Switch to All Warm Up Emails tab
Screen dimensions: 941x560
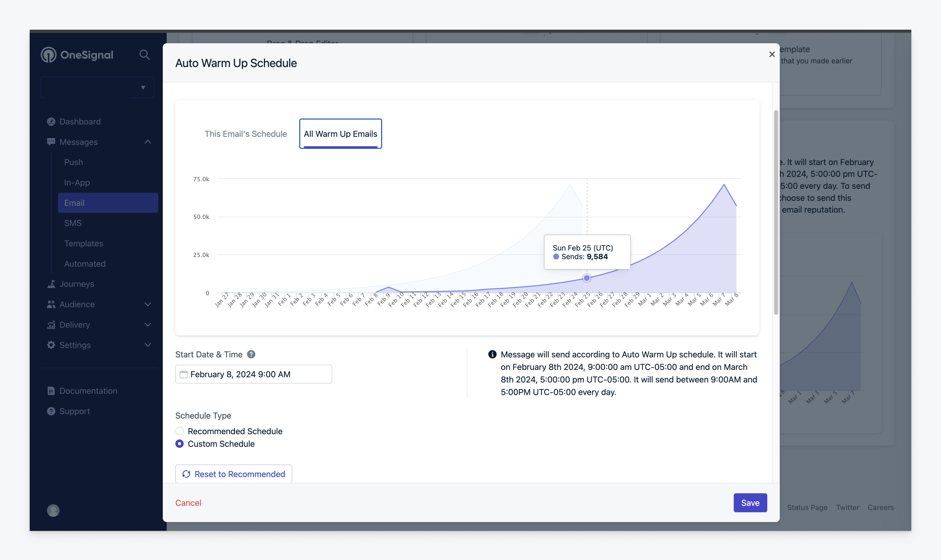pyautogui.click(x=340, y=134)
